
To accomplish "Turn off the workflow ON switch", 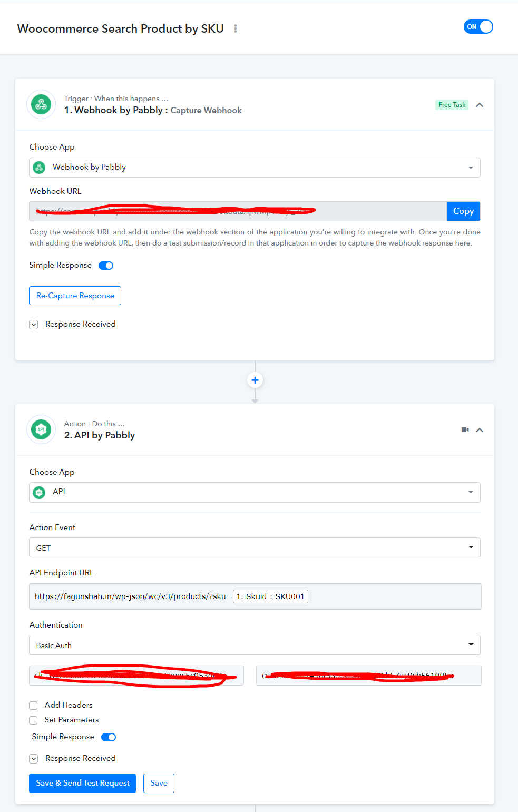I will (x=478, y=27).
